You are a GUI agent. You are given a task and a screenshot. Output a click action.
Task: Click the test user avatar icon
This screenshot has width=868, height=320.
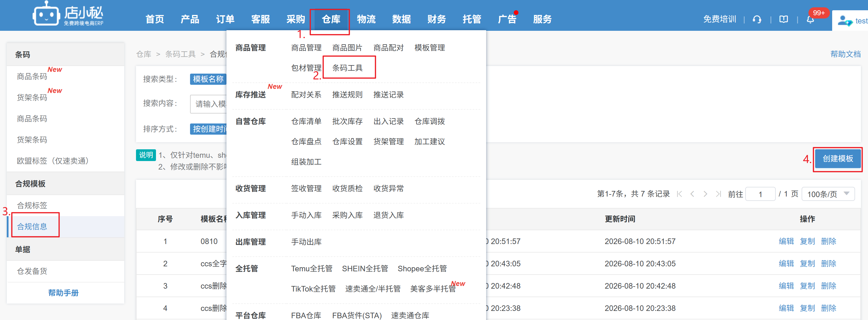click(845, 21)
